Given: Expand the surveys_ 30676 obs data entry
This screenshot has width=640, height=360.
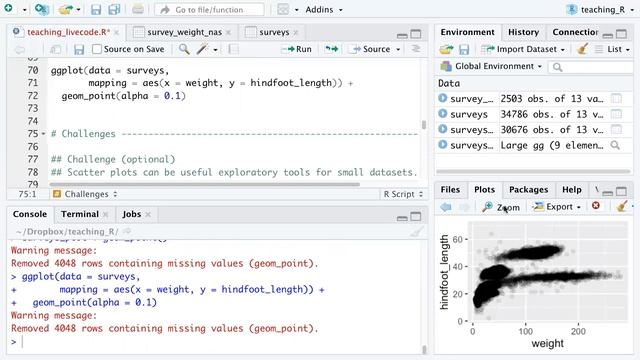Looking at the screenshot, I should (x=442, y=129).
